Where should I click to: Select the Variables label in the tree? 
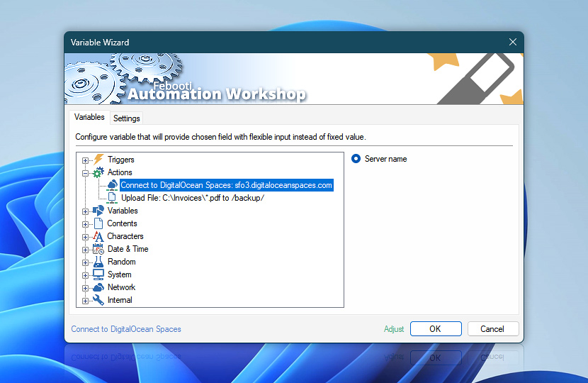[x=123, y=211]
